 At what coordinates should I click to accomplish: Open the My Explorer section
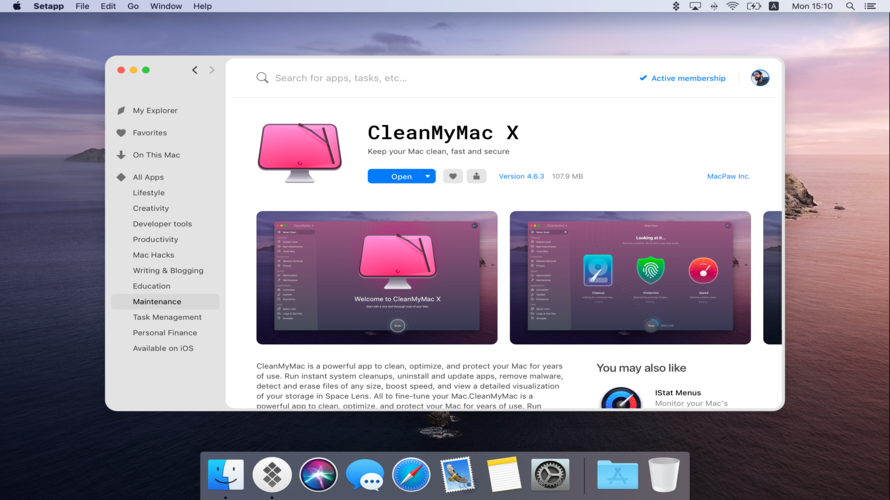154,111
